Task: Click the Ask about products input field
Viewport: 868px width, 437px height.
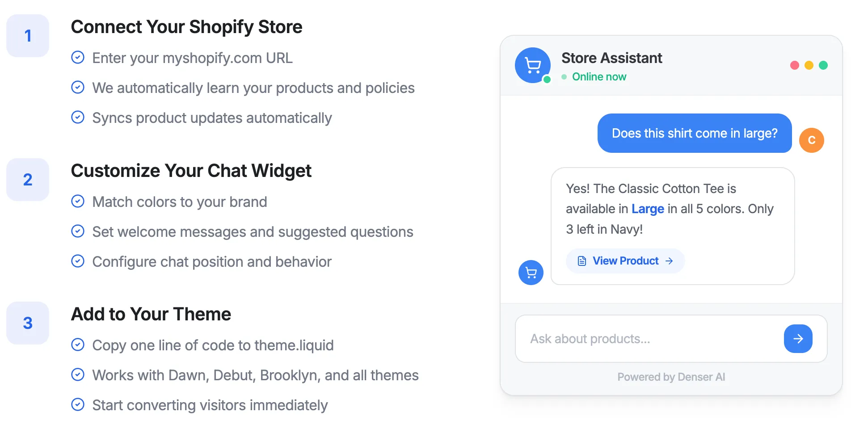Action: click(x=635, y=339)
